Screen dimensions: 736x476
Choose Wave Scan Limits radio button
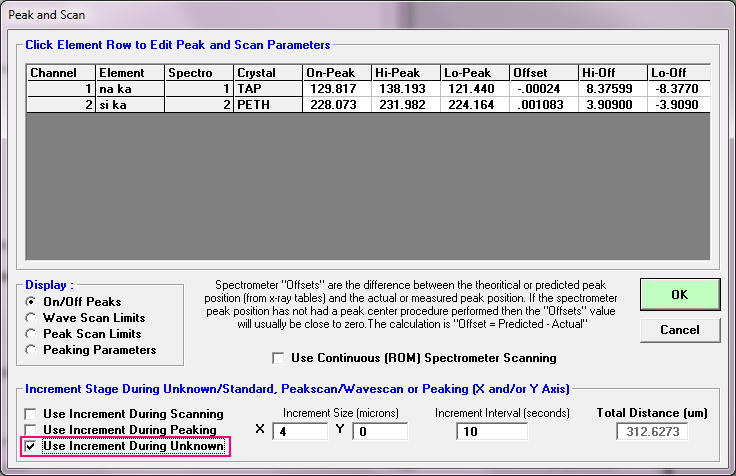click(x=32, y=318)
